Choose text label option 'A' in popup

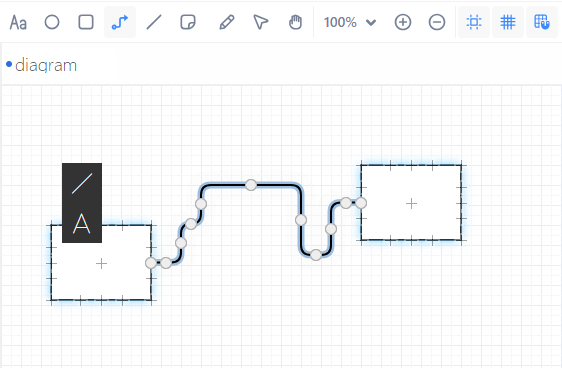(82, 223)
